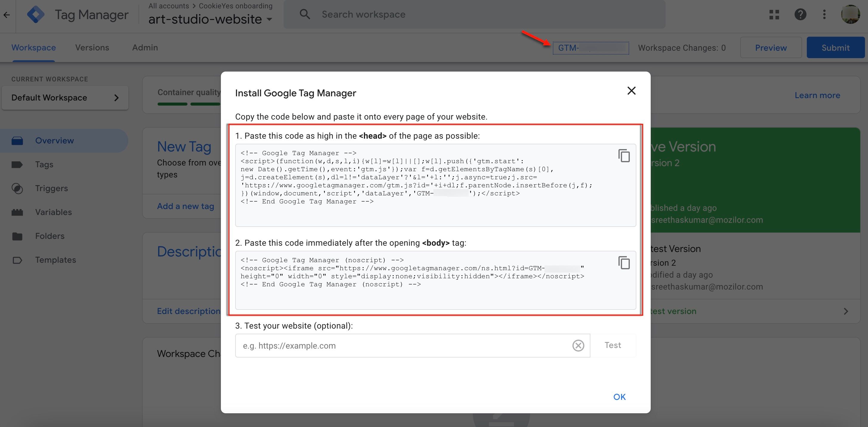Click the Overview sidebar icon

17,141
